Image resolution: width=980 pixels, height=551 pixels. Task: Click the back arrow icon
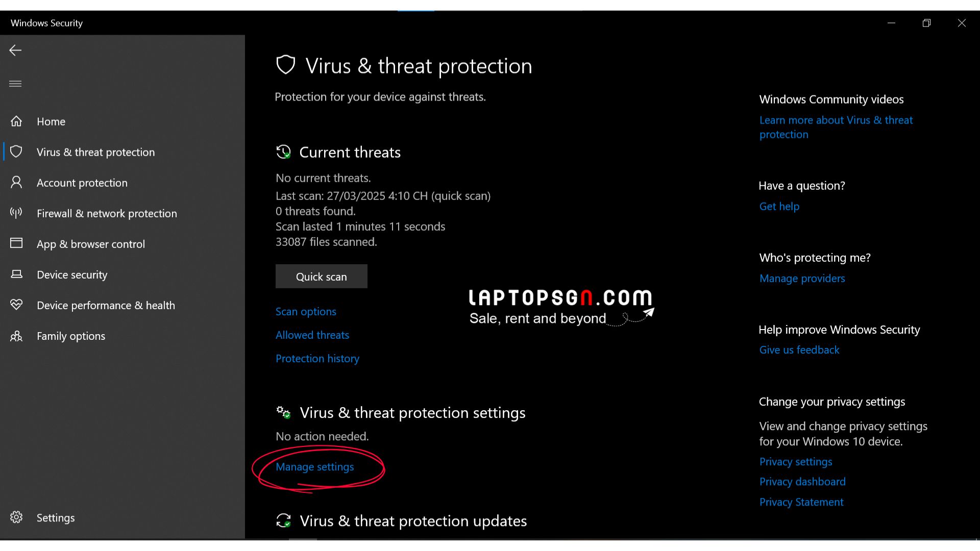pyautogui.click(x=15, y=50)
